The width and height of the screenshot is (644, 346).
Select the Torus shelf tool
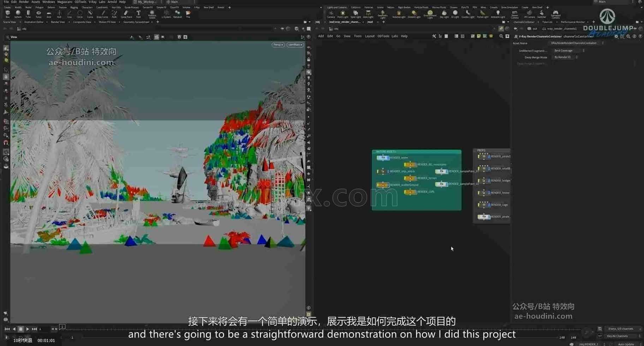click(38, 14)
